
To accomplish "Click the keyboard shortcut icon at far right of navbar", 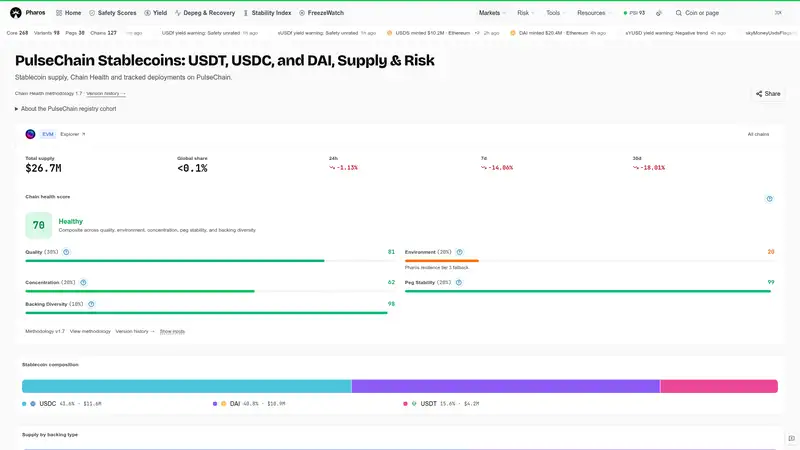I will tap(778, 13).
